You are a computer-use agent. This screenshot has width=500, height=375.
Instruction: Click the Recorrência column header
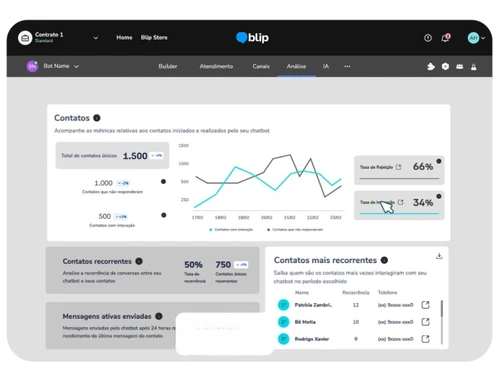coord(356,293)
